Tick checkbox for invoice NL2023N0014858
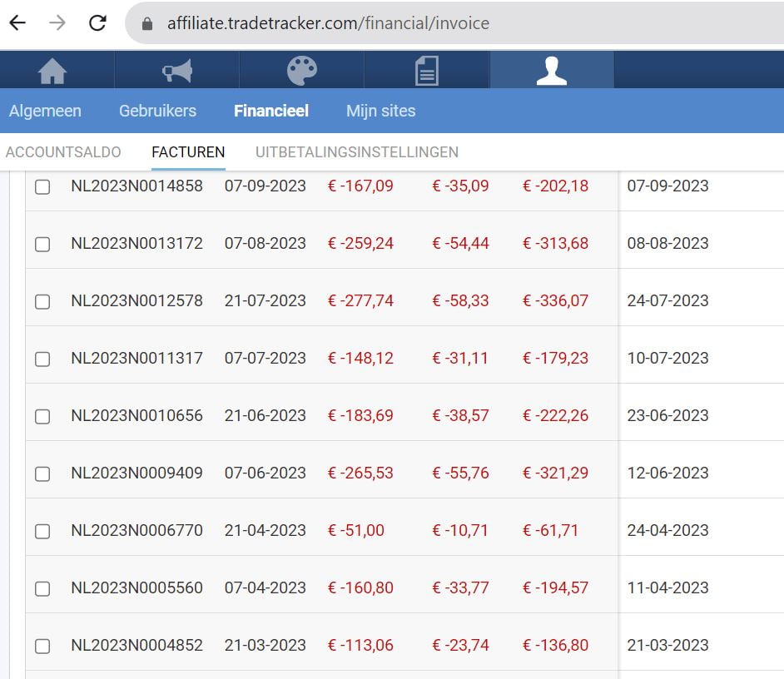Image resolution: width=784 pixels, height=679 pixels. coord(42,187)
